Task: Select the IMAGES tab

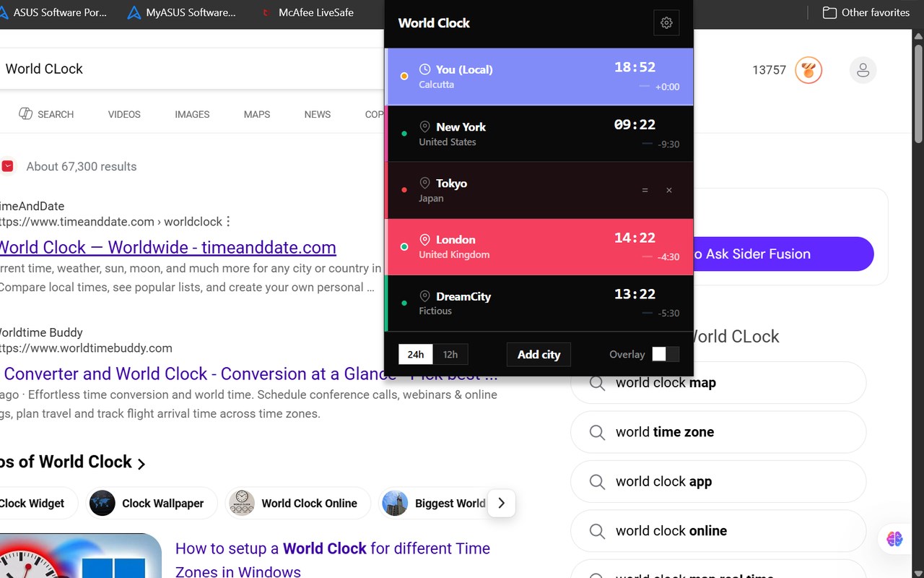Action: coord(192,114)
